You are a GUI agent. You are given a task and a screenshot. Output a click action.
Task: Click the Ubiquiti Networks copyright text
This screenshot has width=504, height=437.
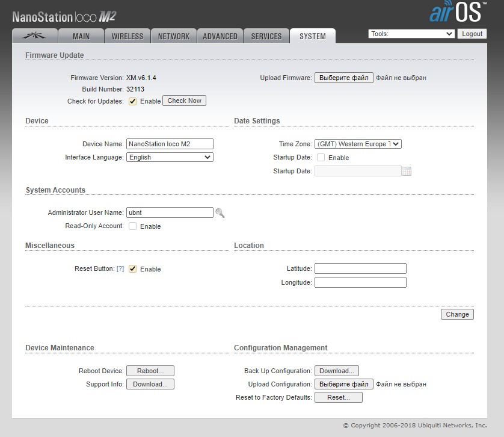(x=415, y=426)
